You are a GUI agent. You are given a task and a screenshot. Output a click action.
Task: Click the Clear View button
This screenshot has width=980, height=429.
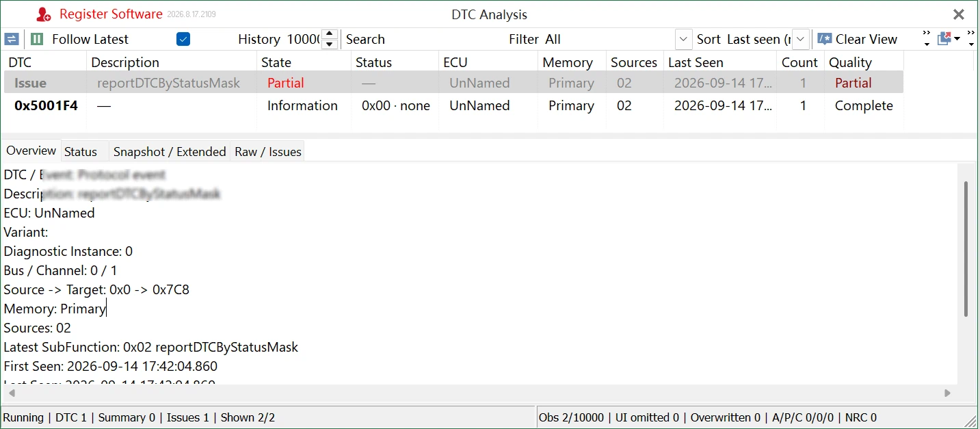tap(858, 39)
